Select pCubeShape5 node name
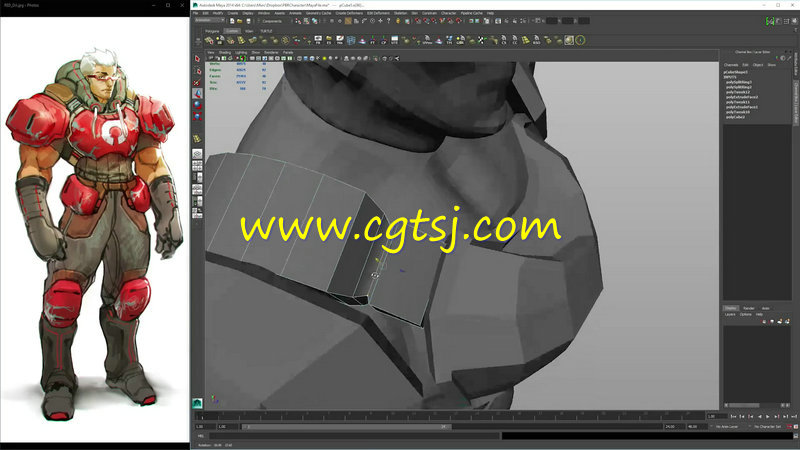The height and width of the screenshot is (450, 800). pos(735,72)
